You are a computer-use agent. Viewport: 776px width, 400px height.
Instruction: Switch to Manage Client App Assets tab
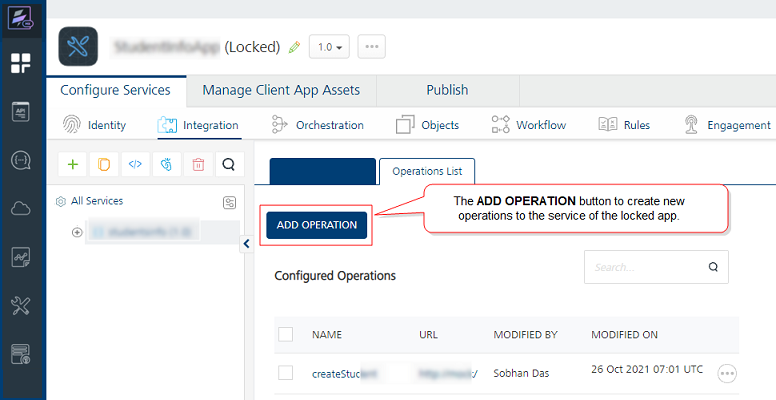tap(281, 90)
